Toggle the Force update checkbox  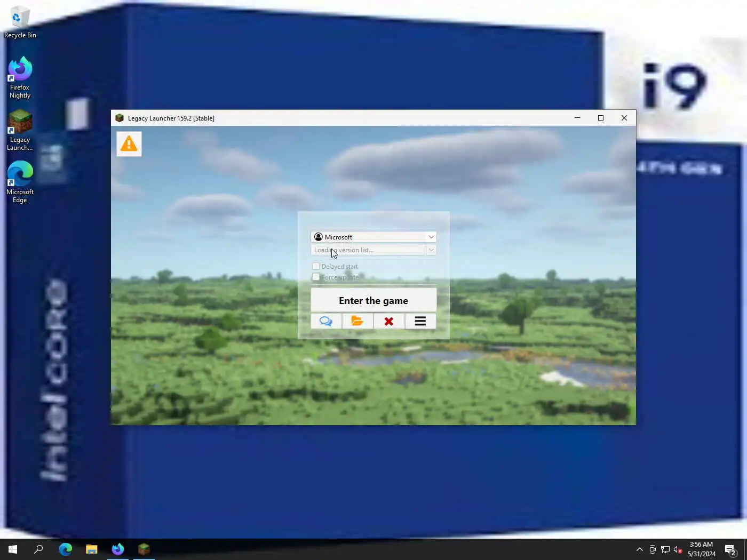coord(316,277)
